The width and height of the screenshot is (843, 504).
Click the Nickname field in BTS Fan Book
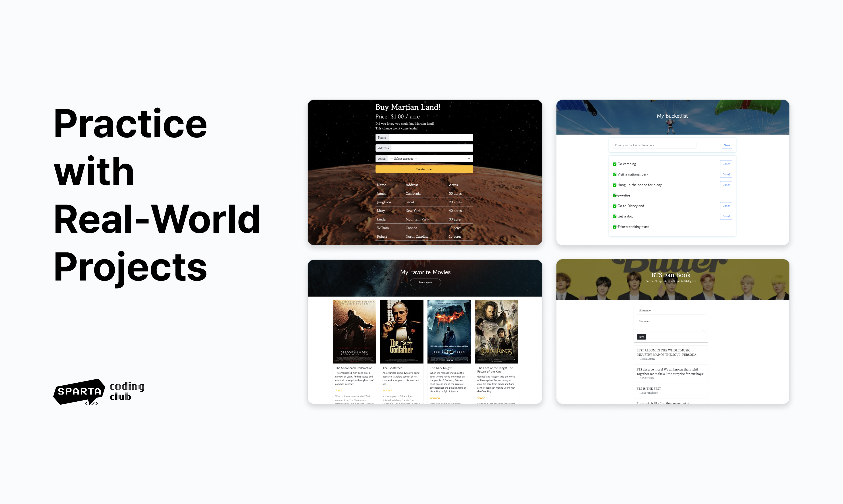coord(671,310)
